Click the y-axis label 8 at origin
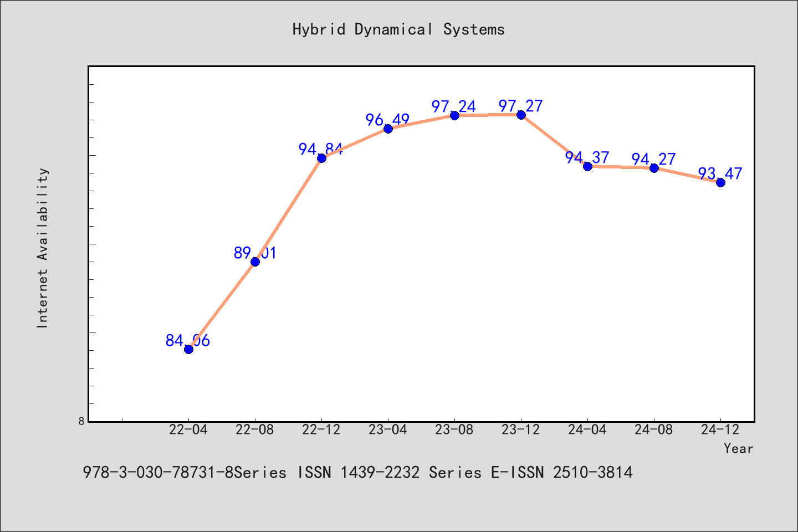This screenshot has height=532, width=798. click(x=81, y=421)
